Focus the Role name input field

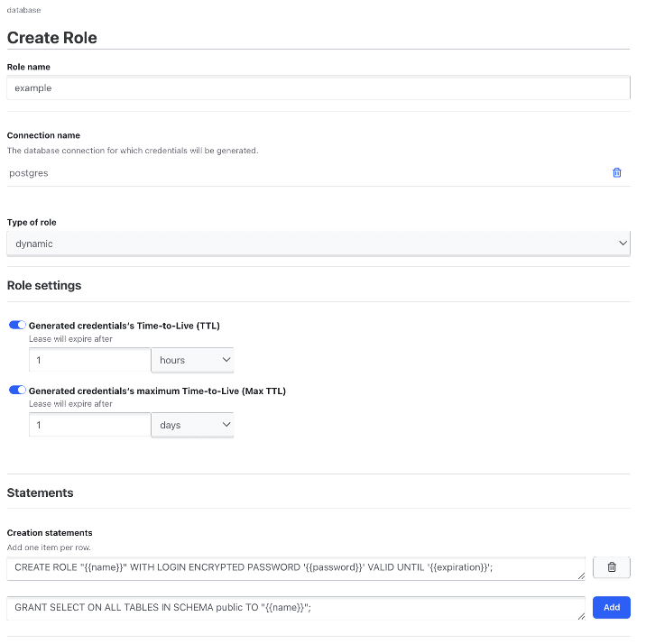[318, 88]
